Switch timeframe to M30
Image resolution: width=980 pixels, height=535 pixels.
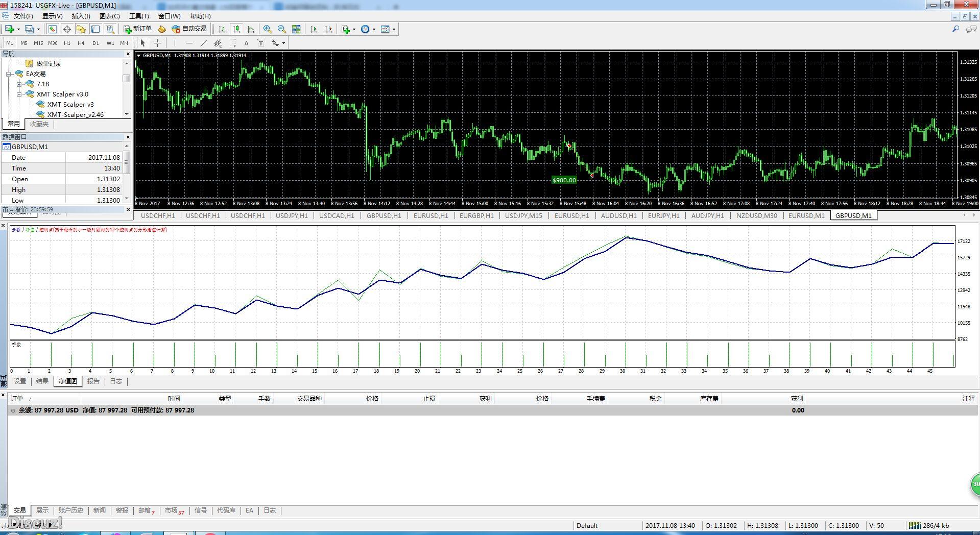[x=53, y=43]
